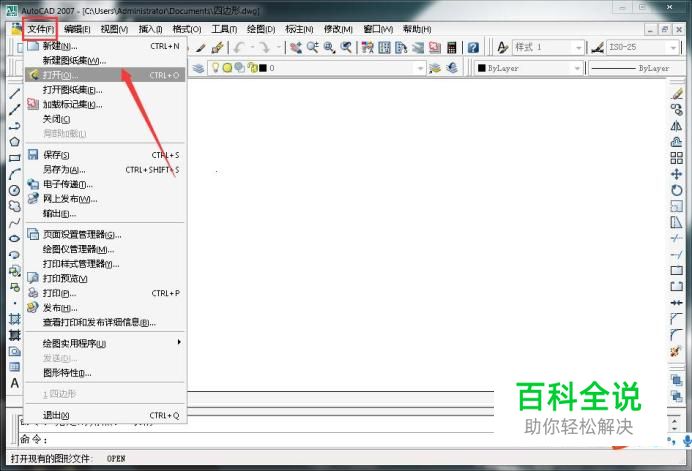The image size is (692, 471).
Task: Choose 打印(P)... from File menu
Action: (105, 293)
